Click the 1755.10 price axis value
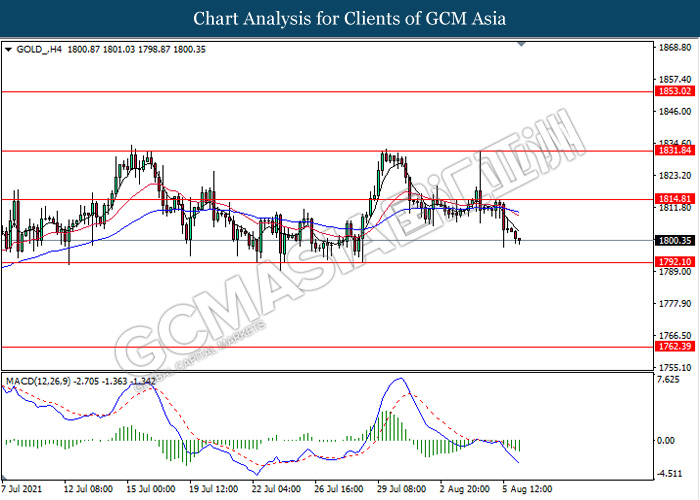Screen dimensions: 700x500 675,367
